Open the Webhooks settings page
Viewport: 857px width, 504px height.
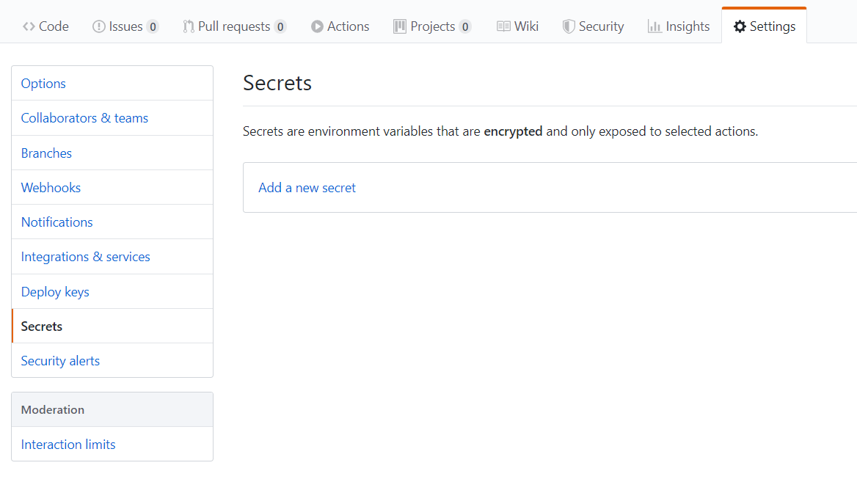click(51, 187)
